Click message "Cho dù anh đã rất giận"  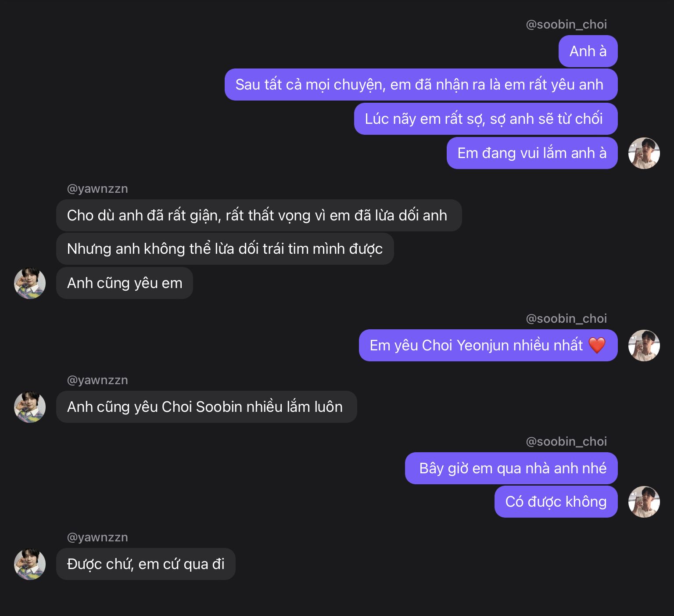click(259, 216)
